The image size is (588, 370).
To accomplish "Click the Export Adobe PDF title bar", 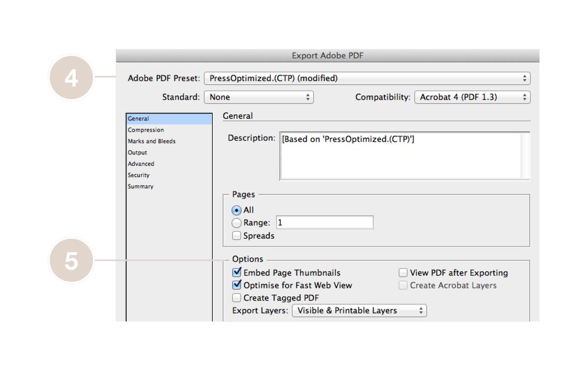I will 327,56.
